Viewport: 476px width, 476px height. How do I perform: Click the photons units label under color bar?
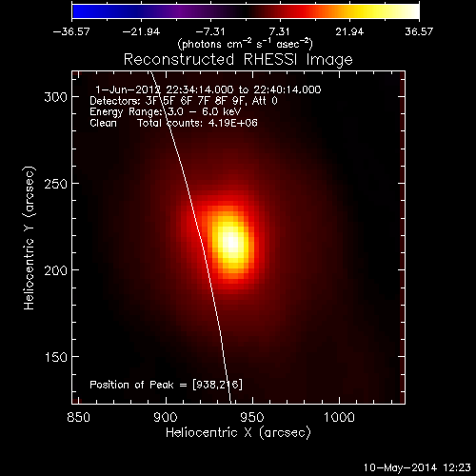coord(246,44)
